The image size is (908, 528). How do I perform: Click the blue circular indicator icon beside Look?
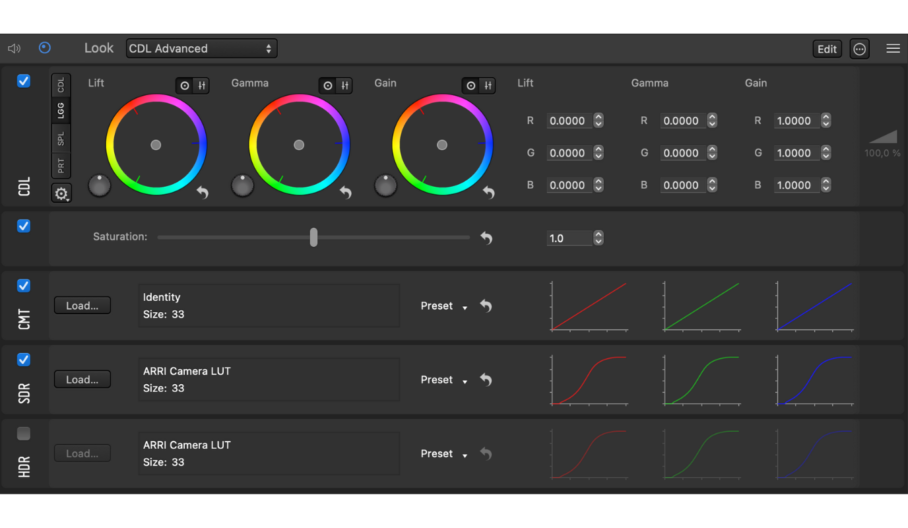coord(45,48)
